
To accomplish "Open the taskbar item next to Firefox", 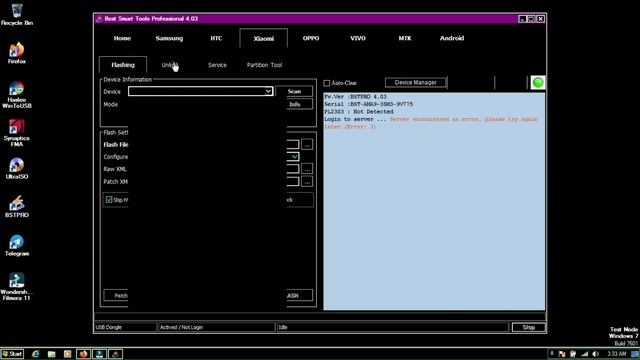I will pos(99,354).
